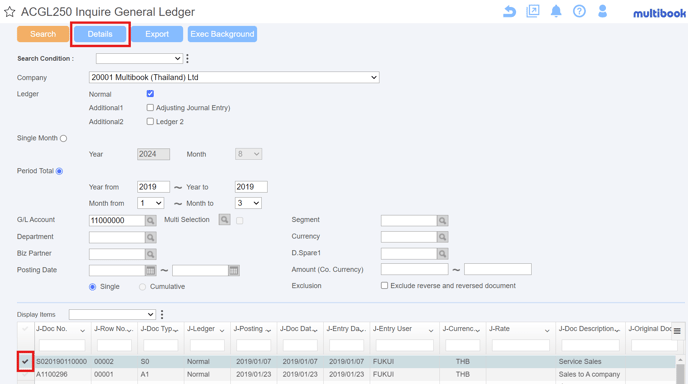This screenshot has height=384, width=688.
Task: Open J-Doc No. column menu chevron
Action: tap(82, 330)
